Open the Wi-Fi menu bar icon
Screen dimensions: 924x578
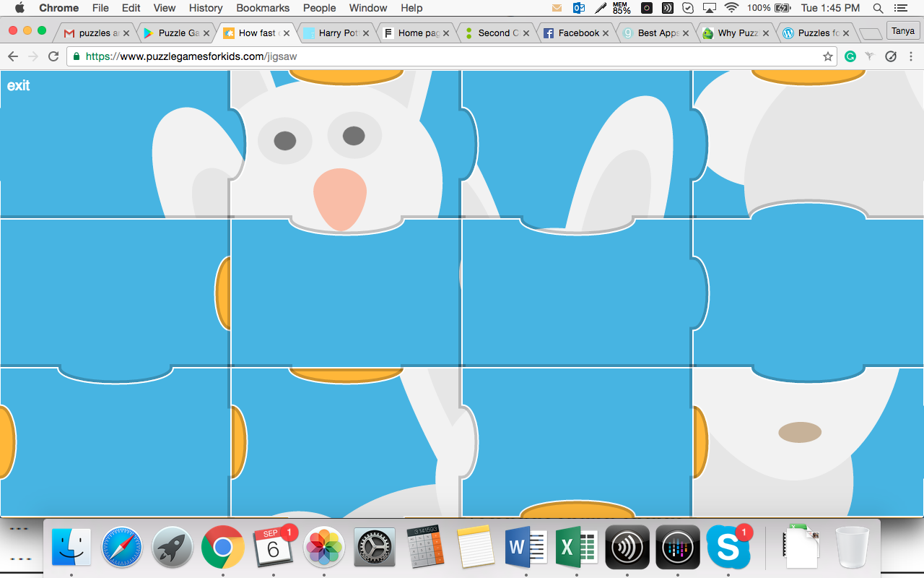pos(731,8)
